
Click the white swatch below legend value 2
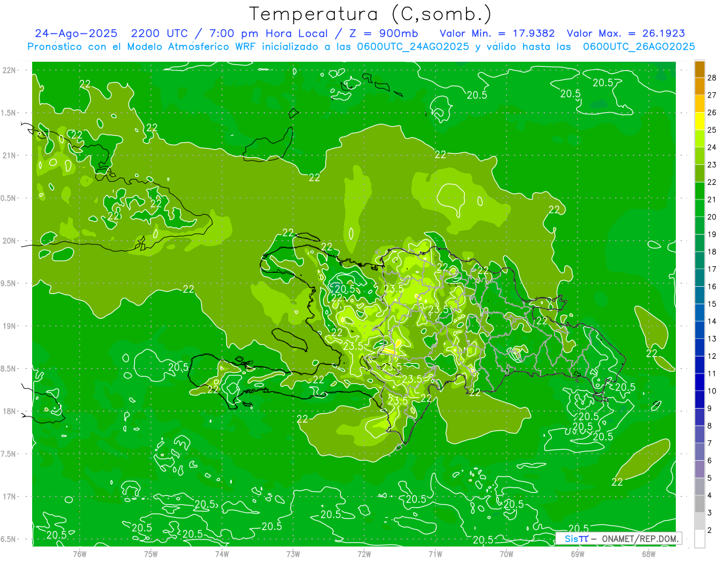(x=699, y=539)
